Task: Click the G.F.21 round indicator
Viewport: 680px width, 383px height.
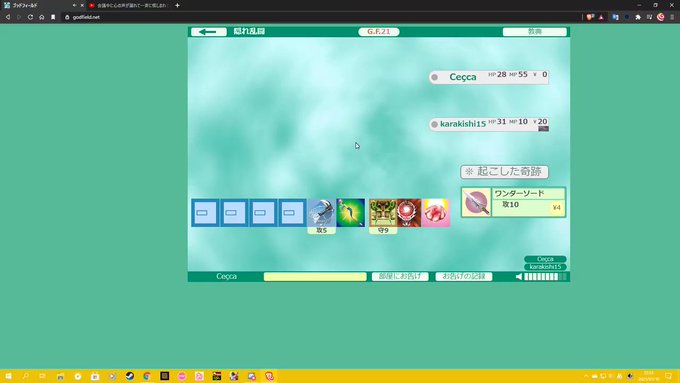Action: 379,32
